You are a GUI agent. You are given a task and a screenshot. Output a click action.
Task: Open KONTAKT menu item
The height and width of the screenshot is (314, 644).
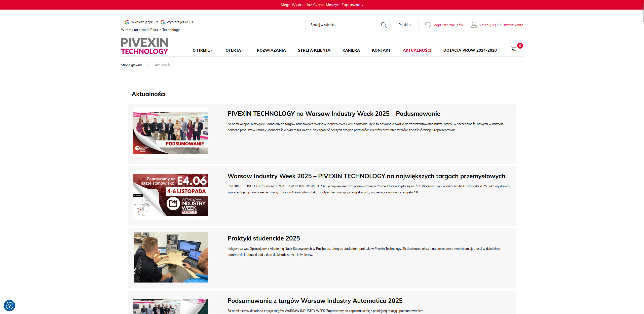[x=381, y=50]
